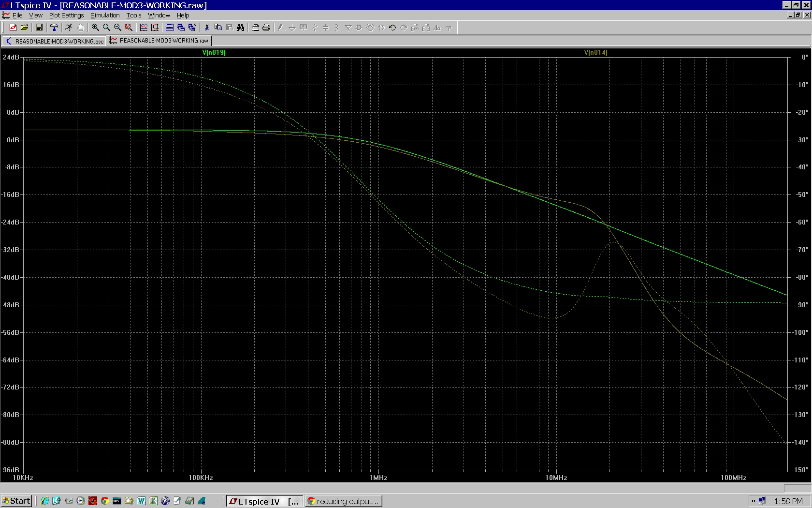Click the Find binoculars icon
The height and width of the screenshot is (508, 812).
(x=240, y=28)
